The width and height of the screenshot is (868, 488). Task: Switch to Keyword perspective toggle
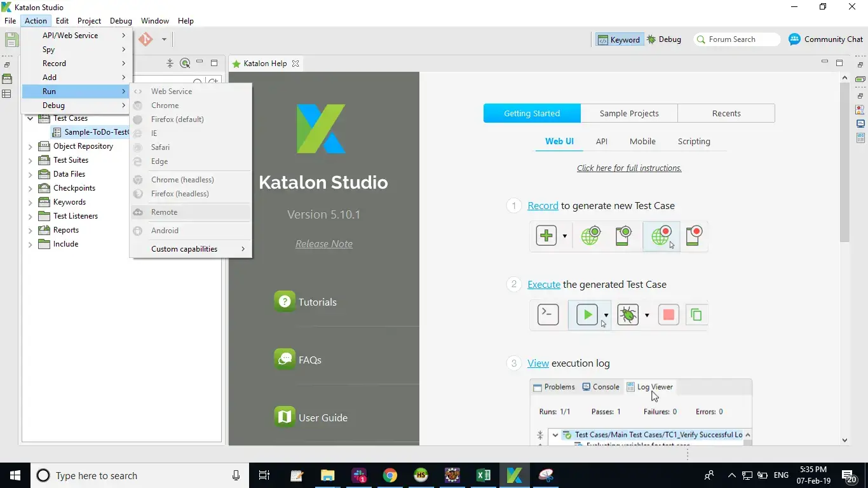[x=619, y=39]
